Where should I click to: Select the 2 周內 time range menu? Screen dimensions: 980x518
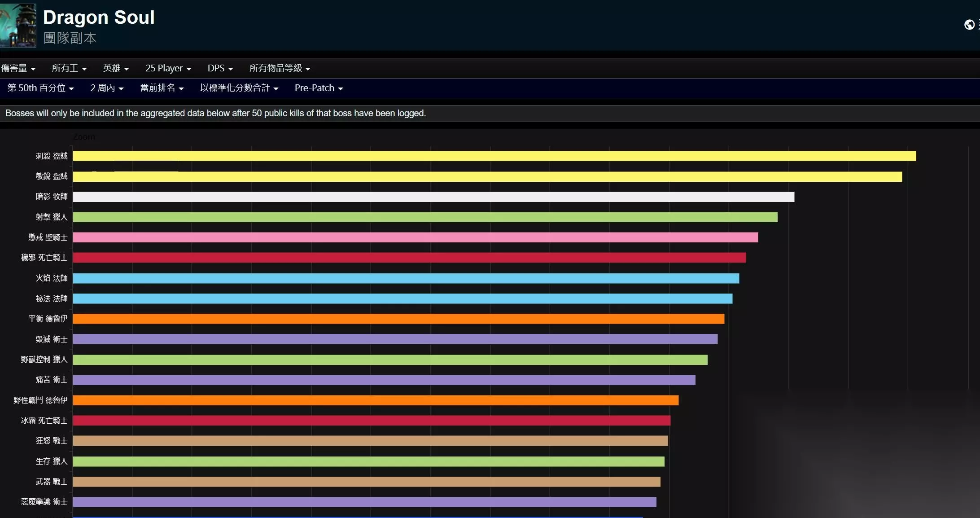point(107,88)
